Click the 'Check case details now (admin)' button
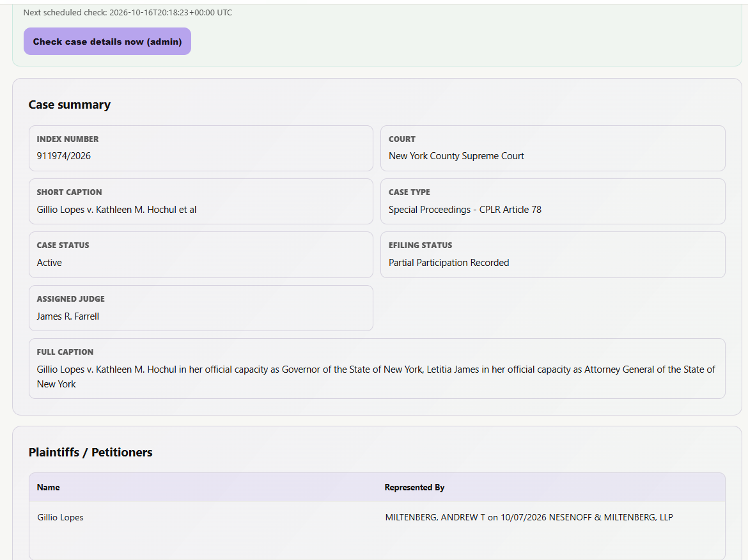This screenshot has width=748, height=560. pyautogui.click(x=107, y=42)
